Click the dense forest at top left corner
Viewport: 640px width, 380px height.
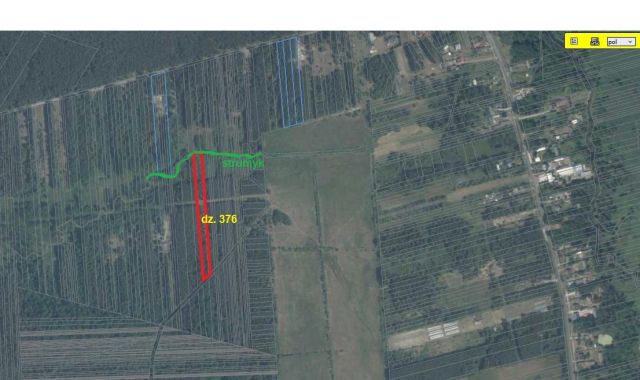point(61,61)
